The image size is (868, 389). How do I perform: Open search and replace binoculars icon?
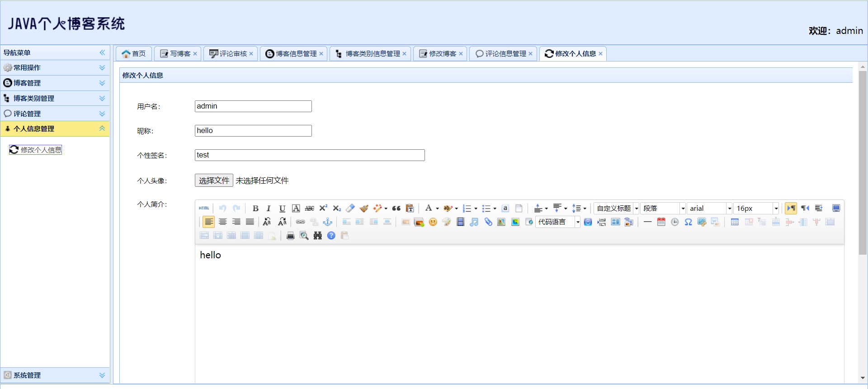317,235
